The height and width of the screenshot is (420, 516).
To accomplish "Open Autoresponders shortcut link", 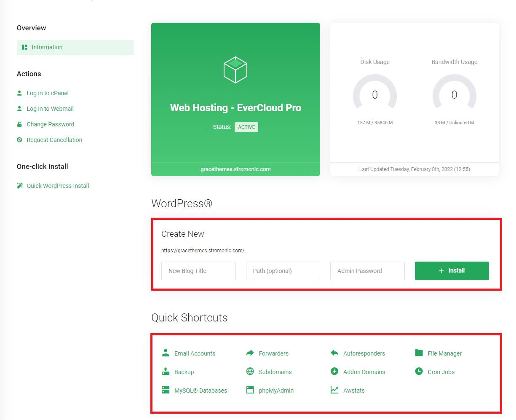I will click(x=364, y=353).
